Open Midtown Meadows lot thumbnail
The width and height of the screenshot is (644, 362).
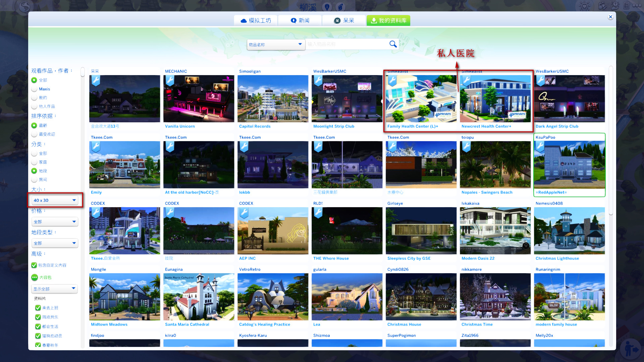[x=125, y=297]
